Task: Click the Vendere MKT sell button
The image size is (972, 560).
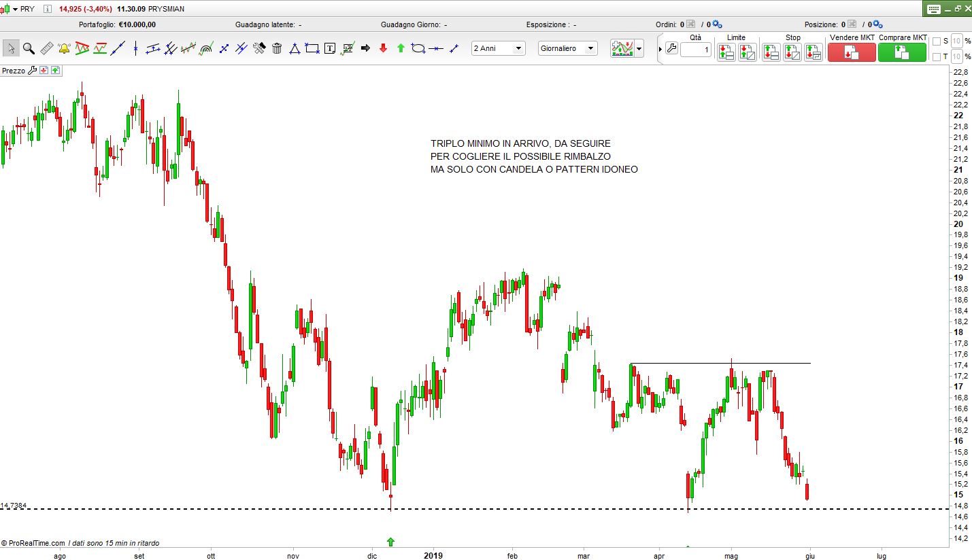Action: (x=852, y=52)
